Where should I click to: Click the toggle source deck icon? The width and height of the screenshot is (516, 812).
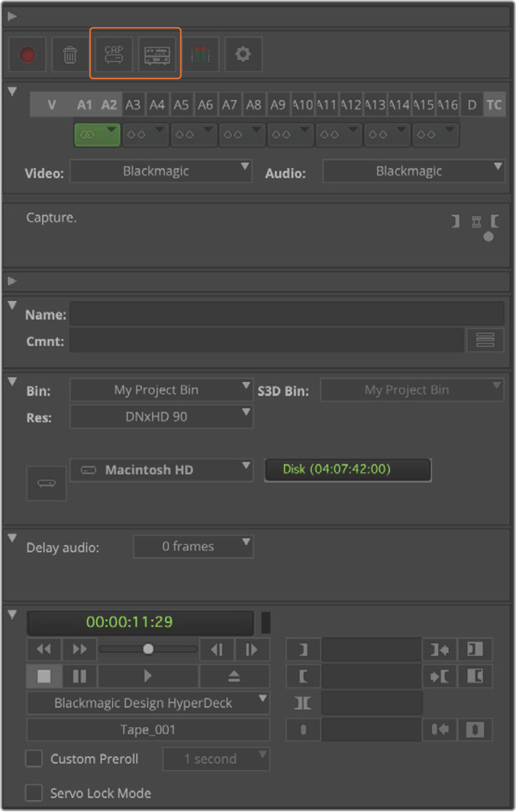point(157,55)
